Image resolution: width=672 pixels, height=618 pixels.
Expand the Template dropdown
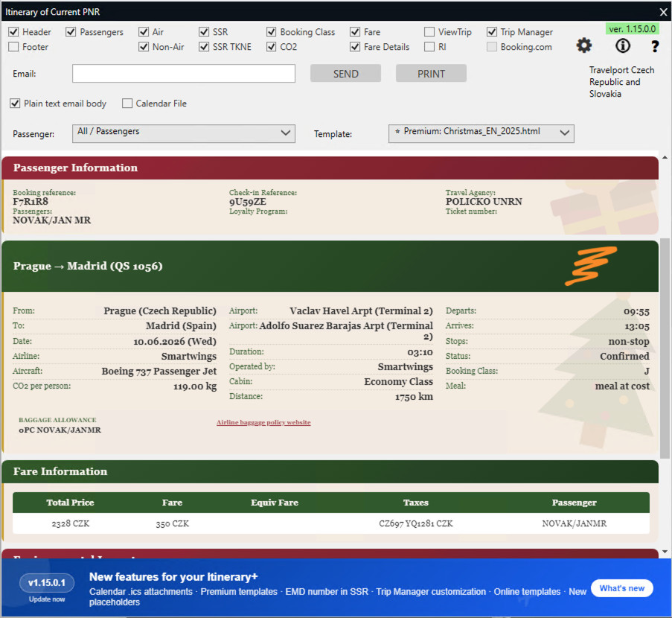(481, 133)
